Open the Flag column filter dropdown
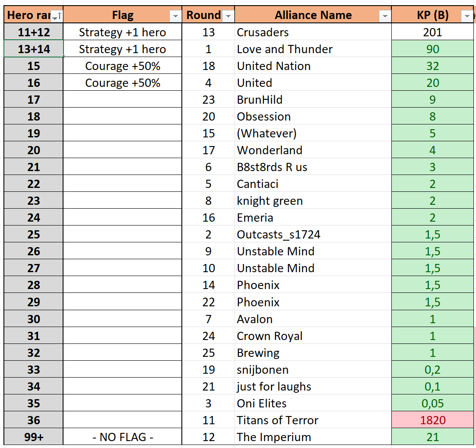The height and width of the screenshot is (448, 476). (x=175, y=16)
